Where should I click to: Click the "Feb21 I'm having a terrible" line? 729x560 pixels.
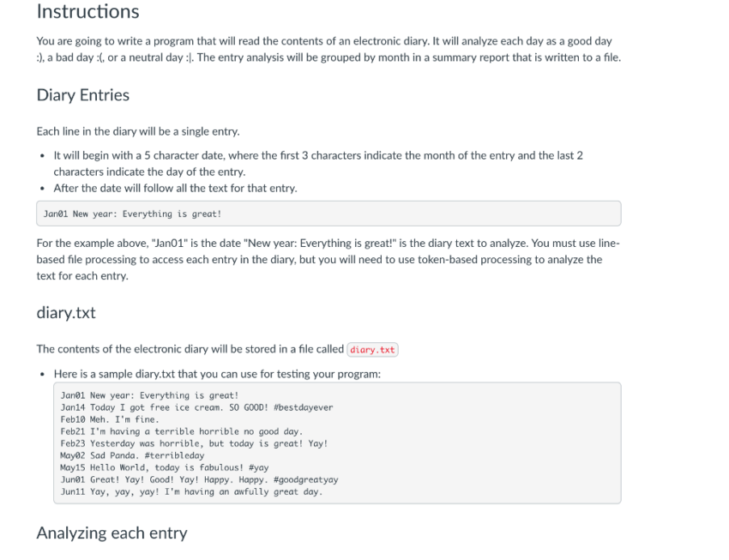click(x=182, y=431)
